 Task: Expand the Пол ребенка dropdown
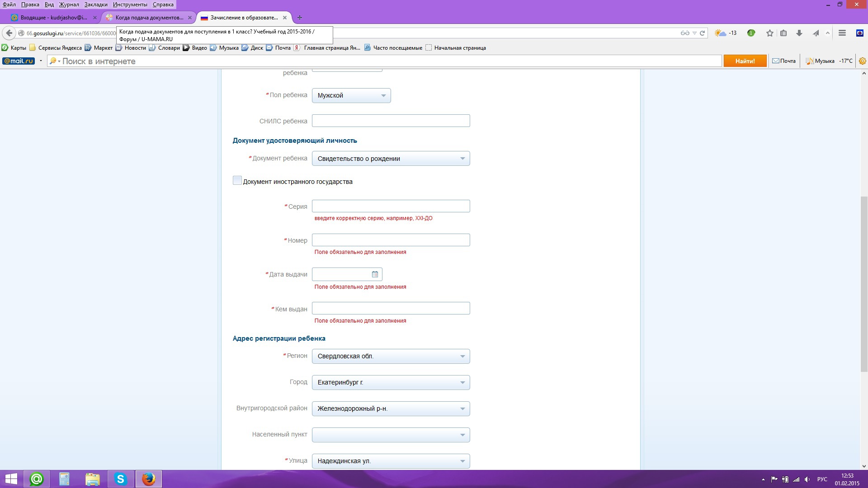pyautogui.click(x=351, y=95)
